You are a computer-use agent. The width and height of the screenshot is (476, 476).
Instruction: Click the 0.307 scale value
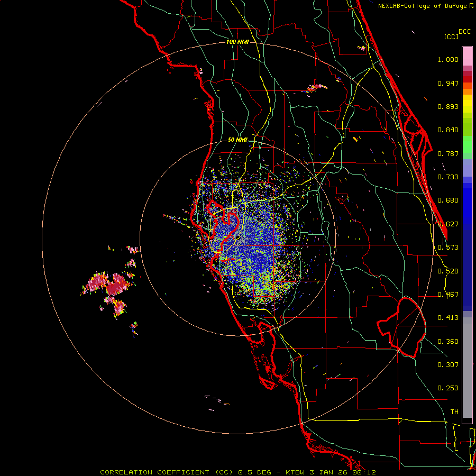coord(448,364)
